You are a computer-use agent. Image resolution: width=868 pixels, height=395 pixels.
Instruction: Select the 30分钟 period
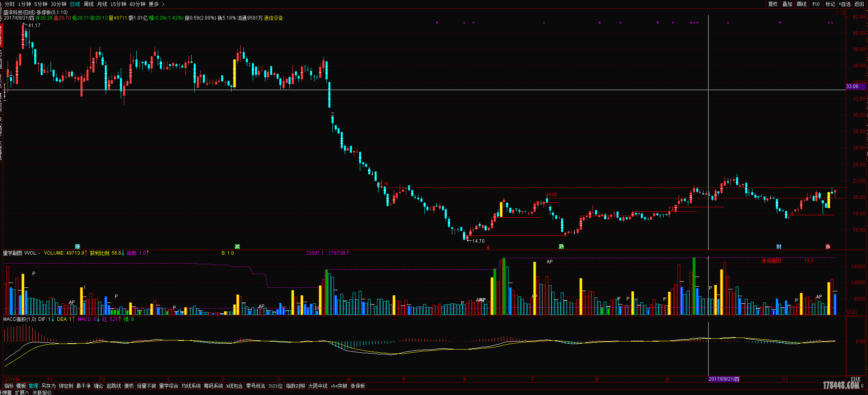pyautogui.click(x=59, y=4)
